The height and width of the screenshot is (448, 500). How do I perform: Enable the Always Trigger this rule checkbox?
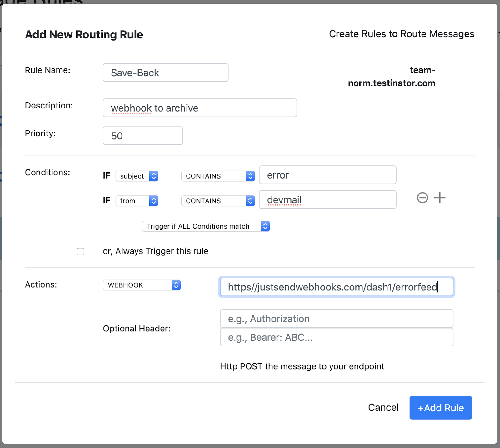click(x=81, y=252)
